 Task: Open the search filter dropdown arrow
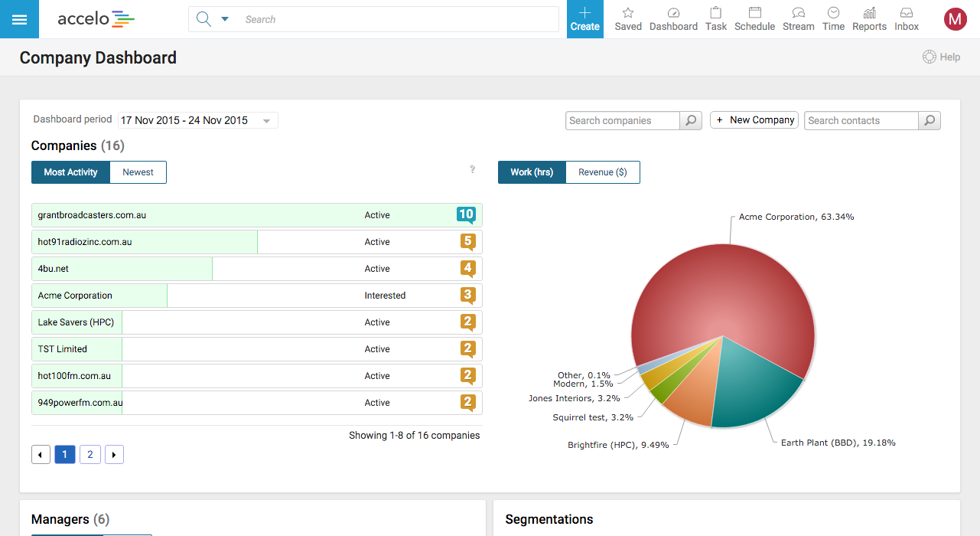point(225,19)
